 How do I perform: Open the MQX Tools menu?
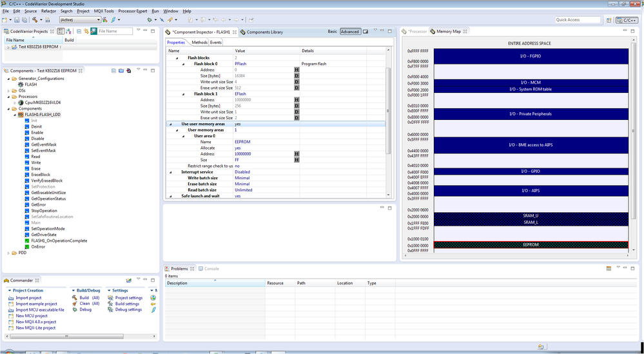(x=104, y=11)
